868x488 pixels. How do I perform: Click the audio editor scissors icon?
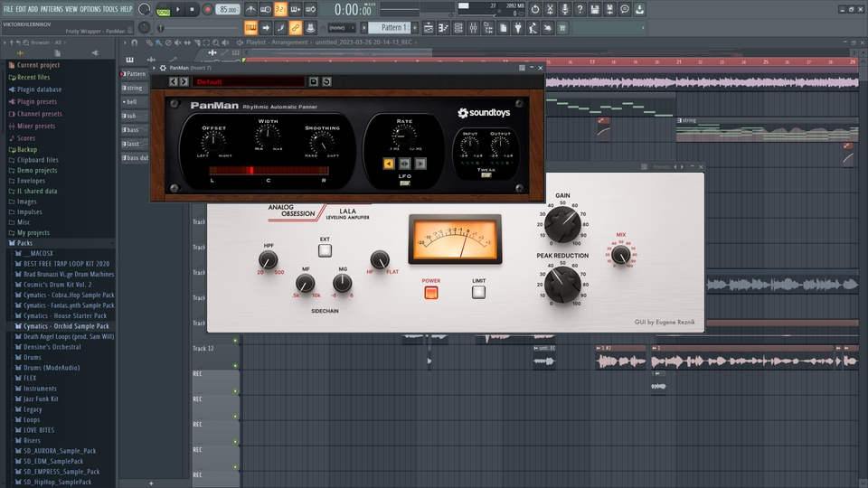[550, 9]
